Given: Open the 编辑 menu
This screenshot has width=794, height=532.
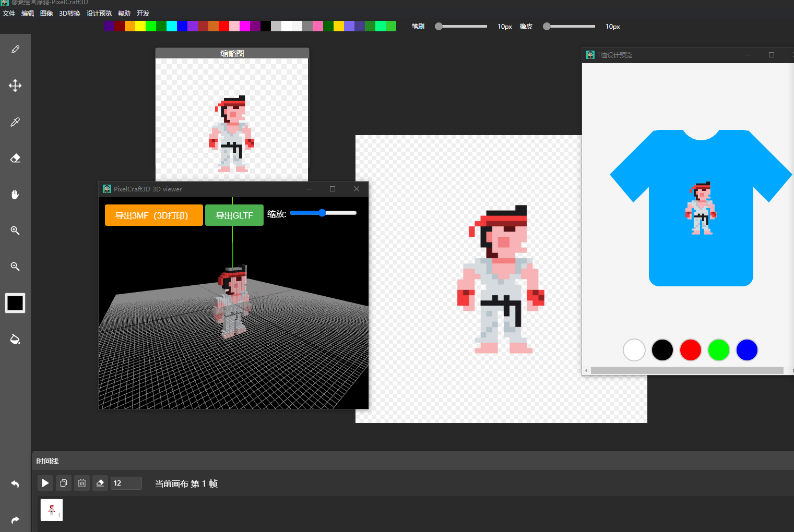Looking at the screenshot, I should click(x=28, y=14).
